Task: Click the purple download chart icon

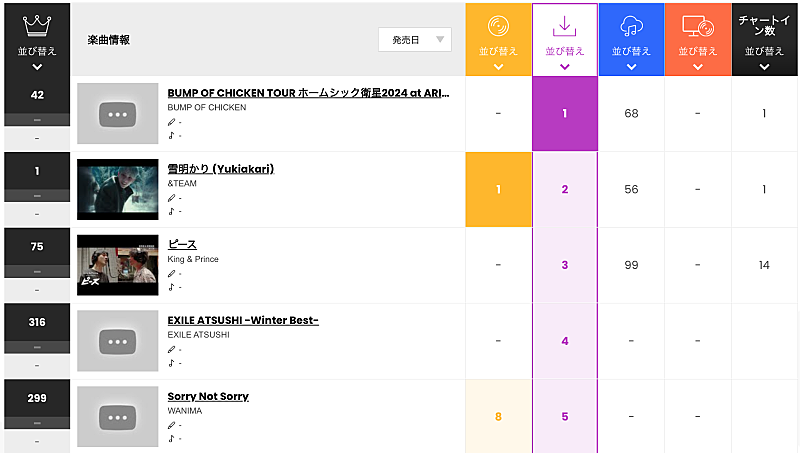Action: point(565,25)
